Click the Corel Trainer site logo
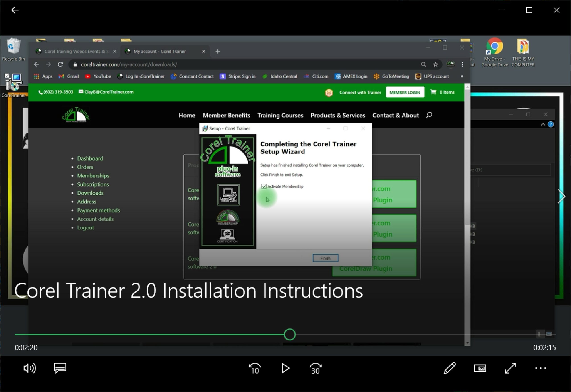The image size is (571, 392). pyautogui.click(x=76, y=115)
